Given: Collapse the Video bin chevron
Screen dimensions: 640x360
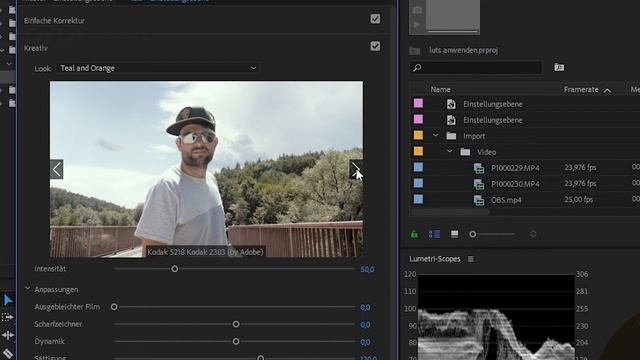Looking at the screenshot, I should pyautogui.click(x=450, y=151).
